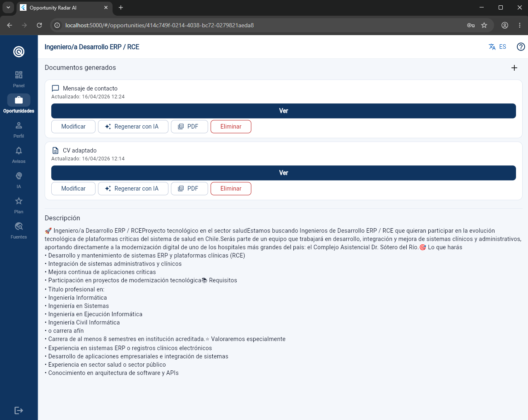Open the Fuentes sources section

click(19, 230)
